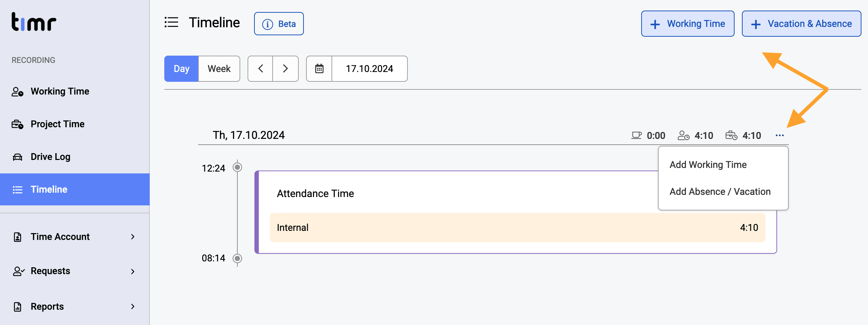
Task: Click the Beta info icon
Action: click(x=268, y=24)
